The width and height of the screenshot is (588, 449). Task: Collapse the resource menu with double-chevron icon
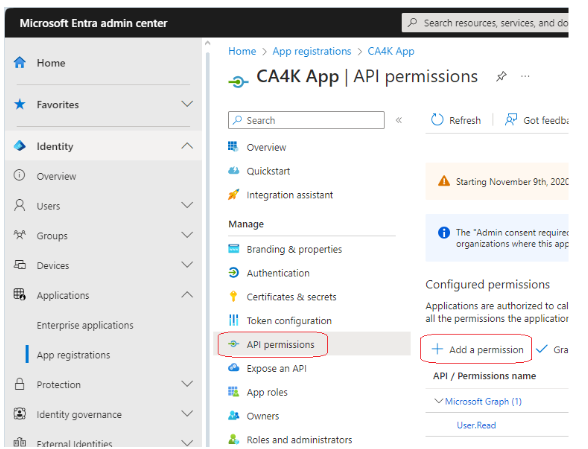click(399, 120)
